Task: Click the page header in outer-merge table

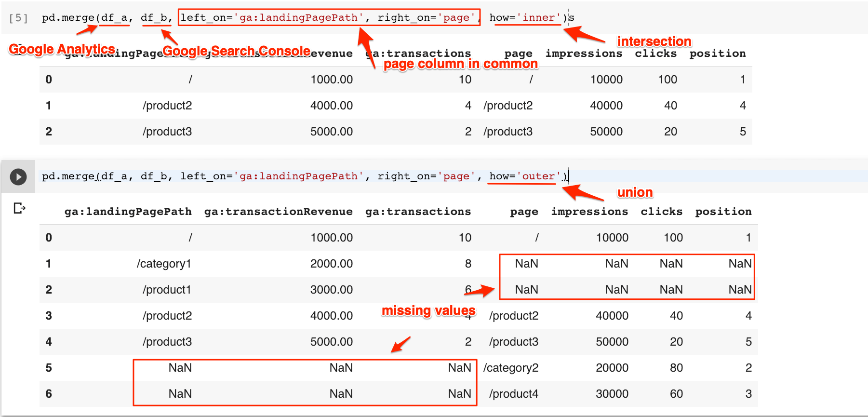Action: pyautogui.click(x=524, y=212)
